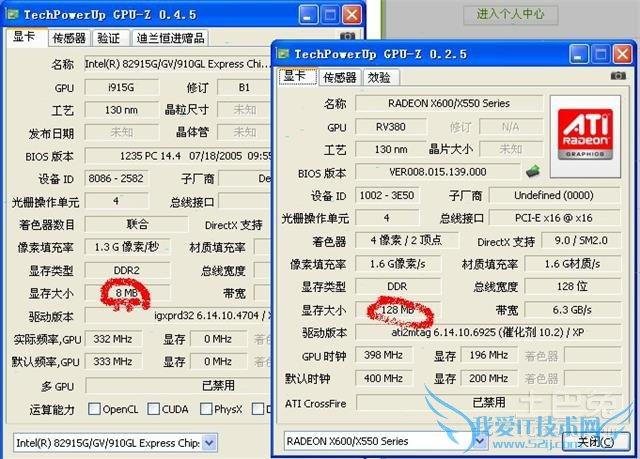This screenshot has width=640, height=459.
Task: Click device ID field 1002 - 3E50
Action: pyautogui.click(x=387, y=195)
